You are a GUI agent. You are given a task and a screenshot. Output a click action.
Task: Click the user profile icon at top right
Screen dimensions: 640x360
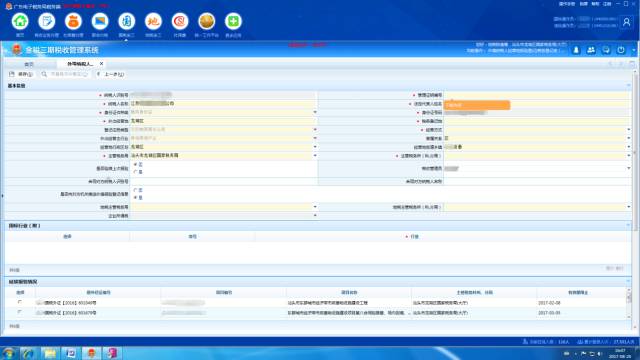627,22
